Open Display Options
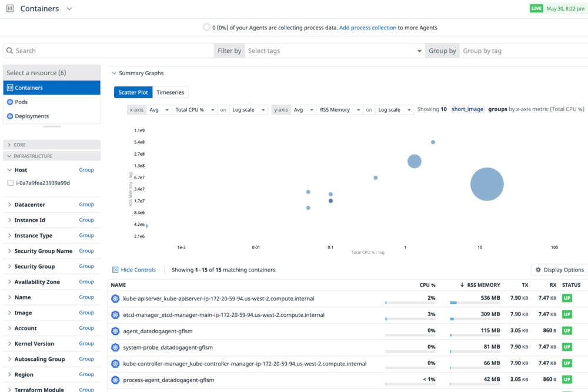This screenshot has width=588, height=392. tap(560, 270)
